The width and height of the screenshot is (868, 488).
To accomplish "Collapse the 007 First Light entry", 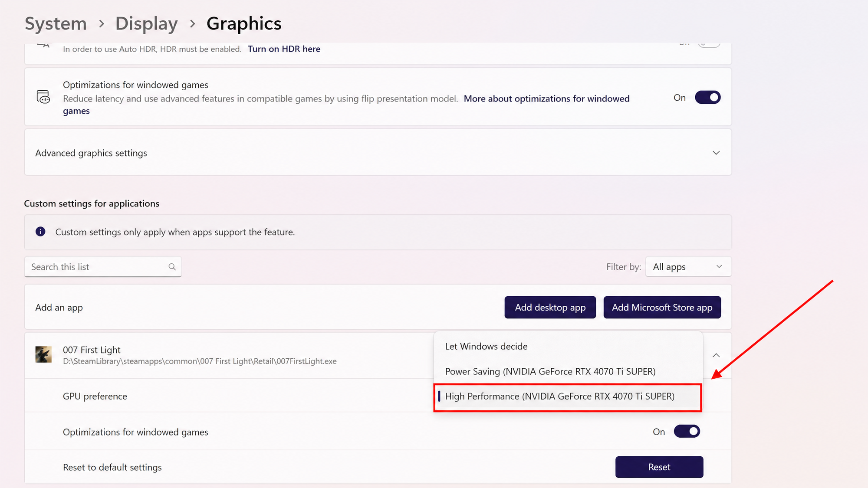I will [x=716, y=355].
